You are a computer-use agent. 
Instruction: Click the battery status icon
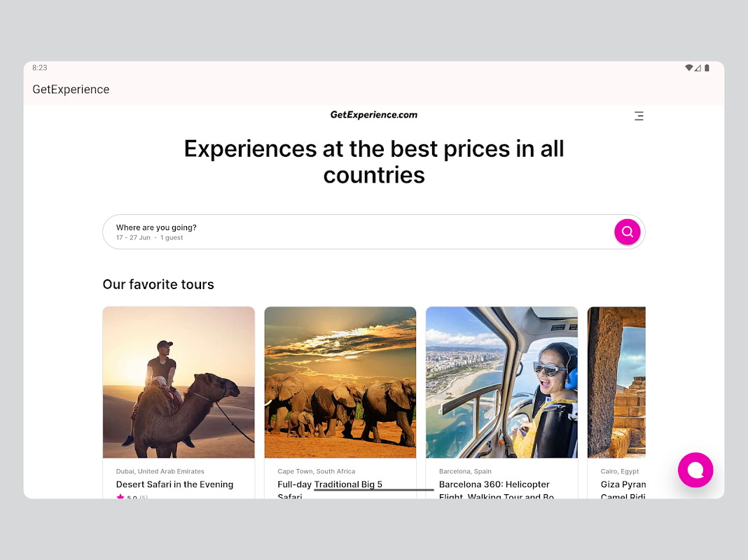click(x=707, y=68)
